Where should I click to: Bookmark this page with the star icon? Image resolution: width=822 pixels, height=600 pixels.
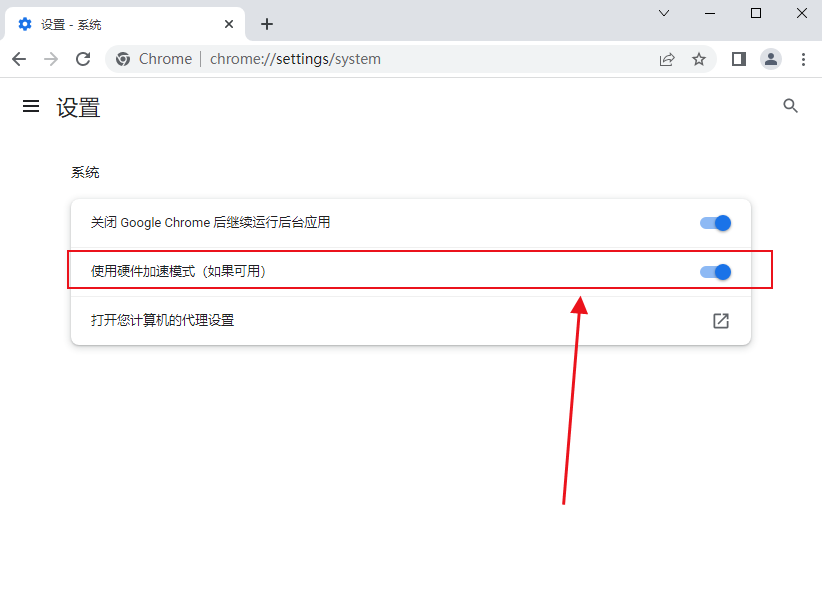click(698, 59)
